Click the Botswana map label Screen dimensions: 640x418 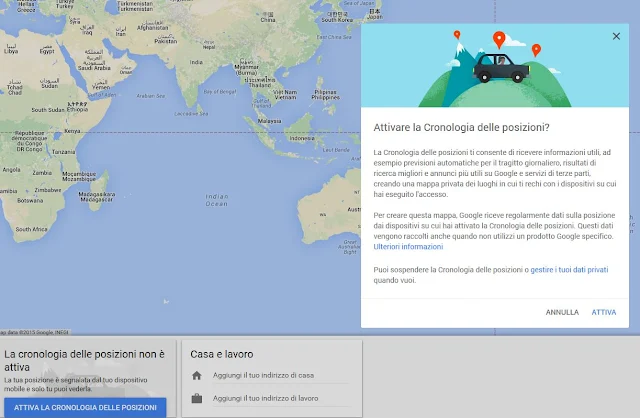[x=30, y=201]
